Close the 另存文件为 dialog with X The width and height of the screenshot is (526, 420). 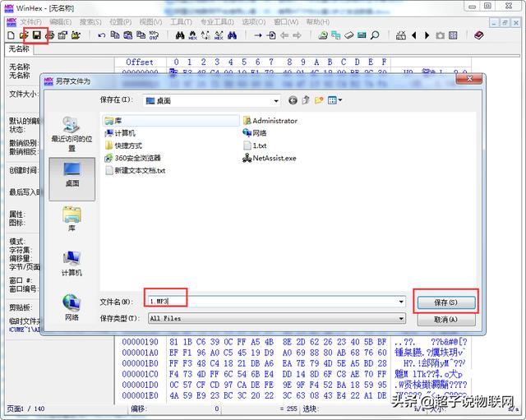pos(469,79)
